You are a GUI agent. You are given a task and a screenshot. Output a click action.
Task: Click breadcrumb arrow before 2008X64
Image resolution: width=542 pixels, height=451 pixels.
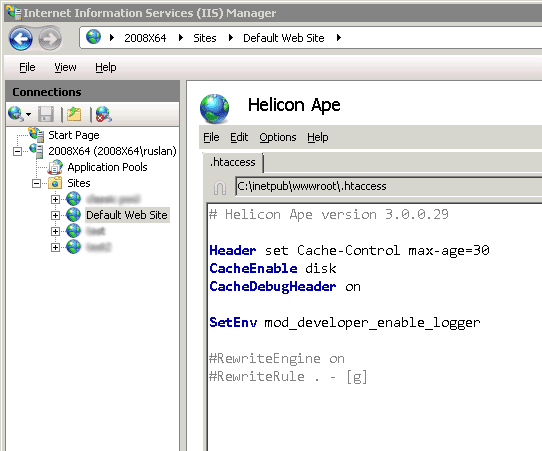click(x=111, y=37)
